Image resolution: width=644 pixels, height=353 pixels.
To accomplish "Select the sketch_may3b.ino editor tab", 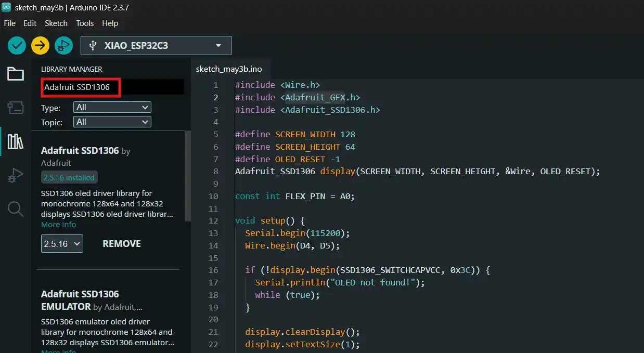I will pos(229,69).
